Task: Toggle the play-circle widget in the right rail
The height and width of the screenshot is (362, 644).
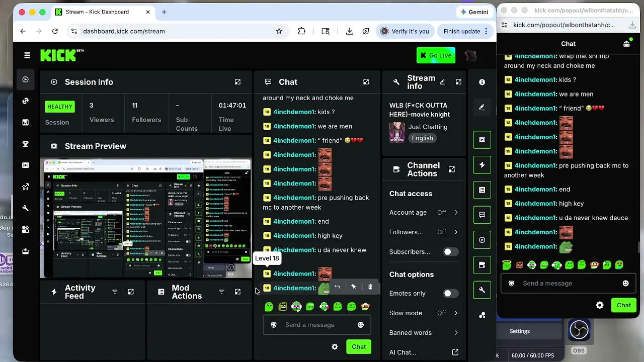Action: point(482,240)
